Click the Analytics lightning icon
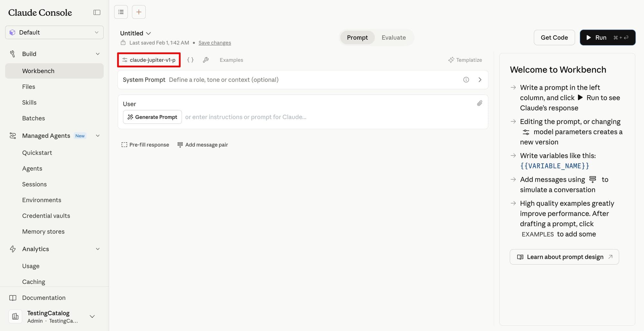The width and height of the screenshot is (644, 331). click(x=13, y=249)
